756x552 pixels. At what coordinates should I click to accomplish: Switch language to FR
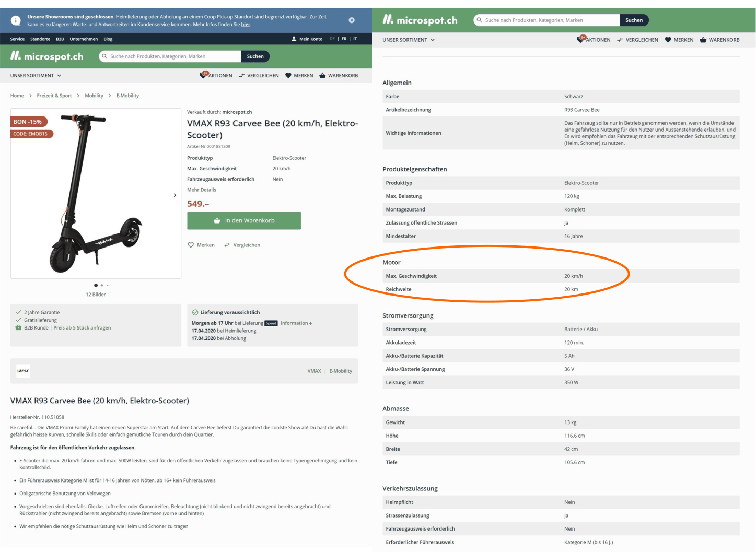pos(344,39)
